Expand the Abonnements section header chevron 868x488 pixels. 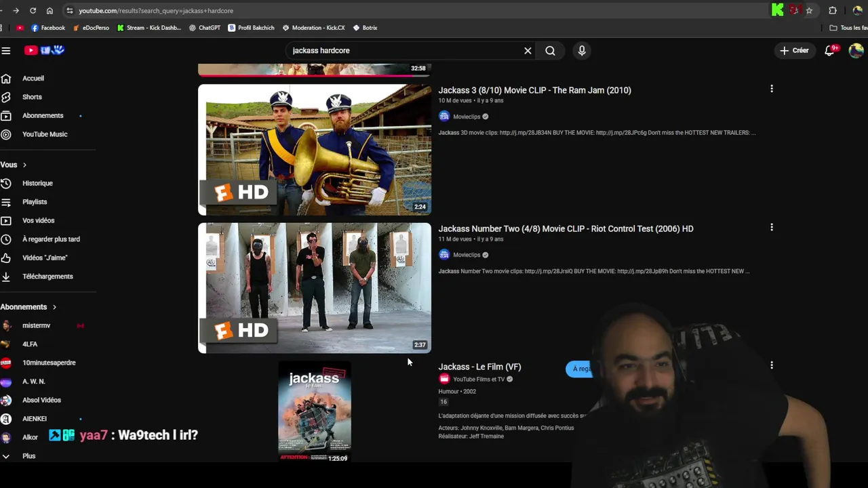point(54,307)
